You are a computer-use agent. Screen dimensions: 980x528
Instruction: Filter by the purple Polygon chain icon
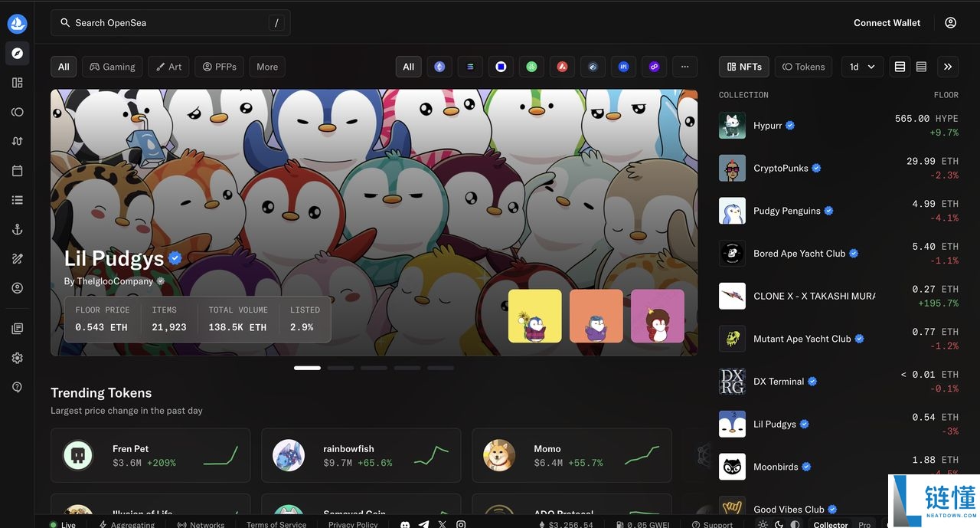[x=654, y=67]
